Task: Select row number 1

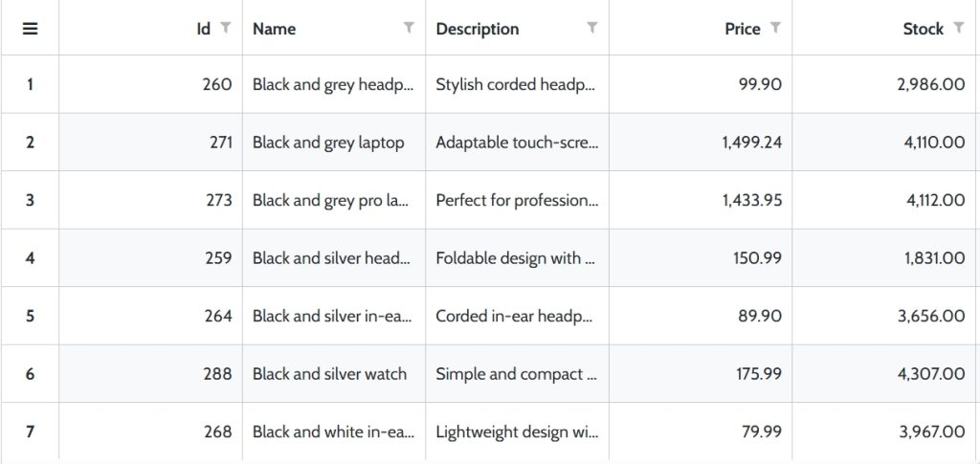Action: (x=30, y=84)
